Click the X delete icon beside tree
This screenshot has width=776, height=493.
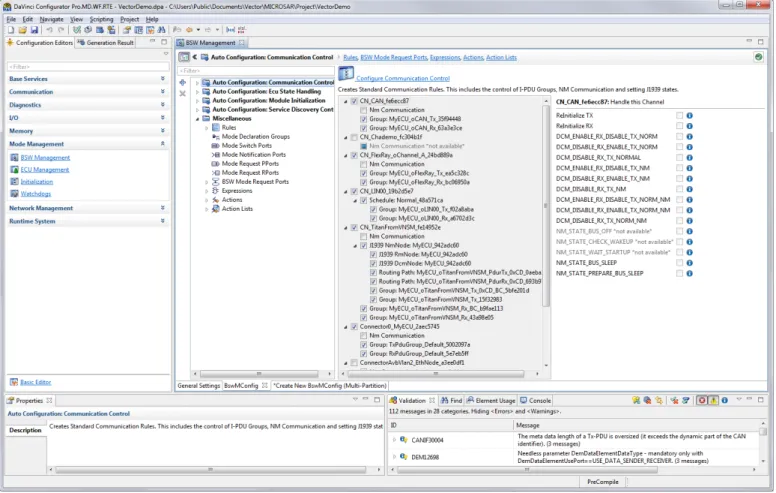click(x=183, y=94)
